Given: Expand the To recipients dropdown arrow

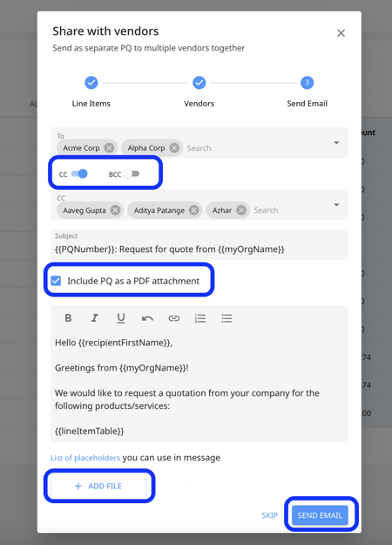Looking at the screenshot, I should click(x=336, y=143).
